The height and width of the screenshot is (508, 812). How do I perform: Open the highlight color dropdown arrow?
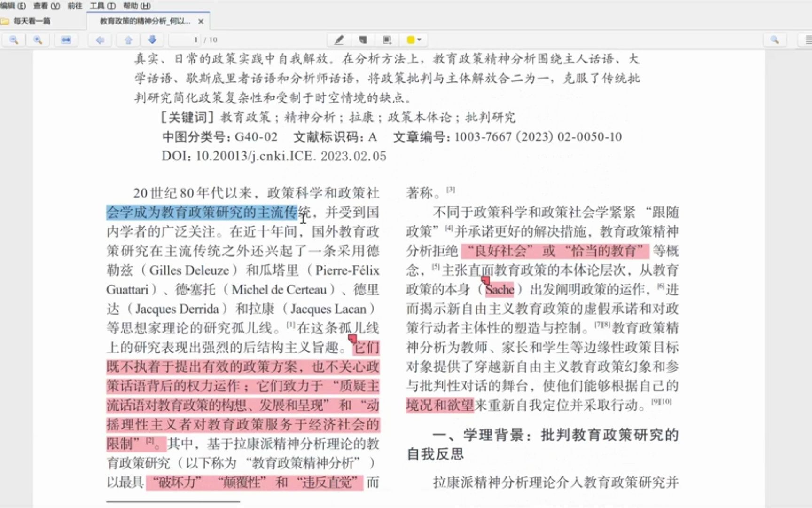pos(420,40)
